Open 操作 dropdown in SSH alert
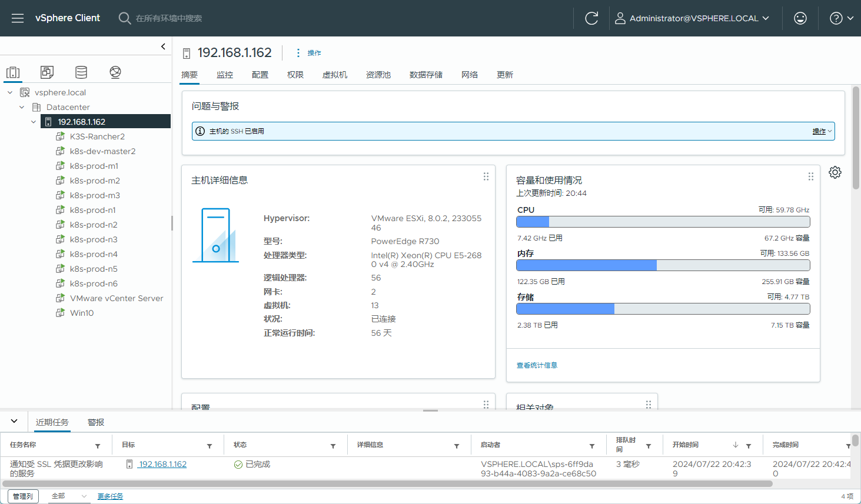Screen dimensions: 861x504 click(822, 131)
